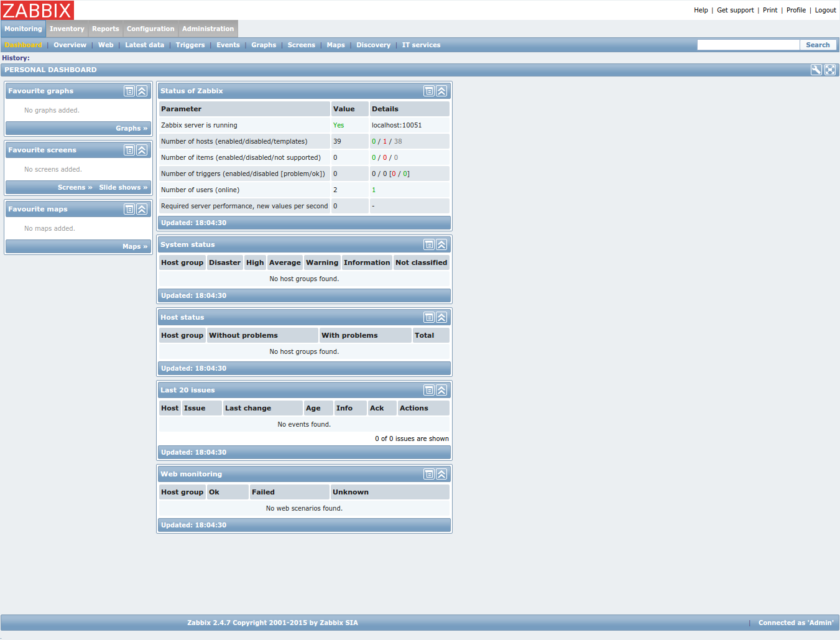Open the Screens submenu item
Image resolution: width=840 pixels, height=640 pixels.
pos(302,45)
